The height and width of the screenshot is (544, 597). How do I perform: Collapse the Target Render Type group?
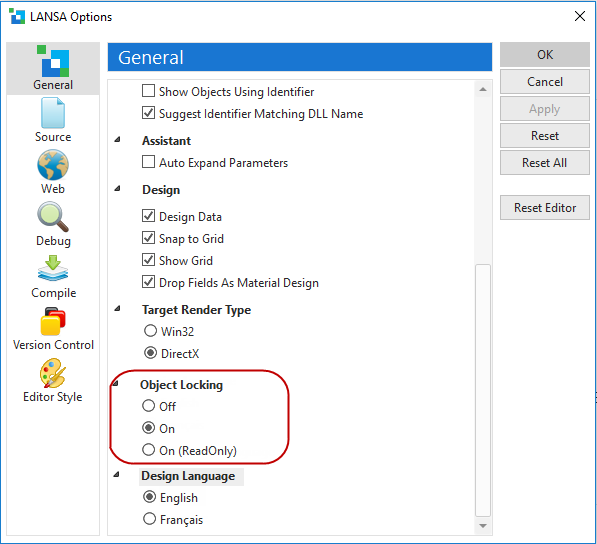coord(118,308)
